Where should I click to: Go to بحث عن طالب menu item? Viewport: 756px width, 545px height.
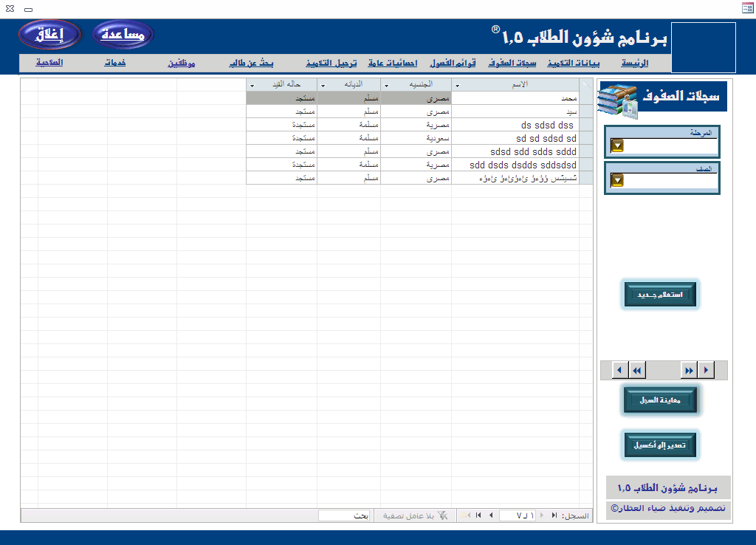point(251,64)
